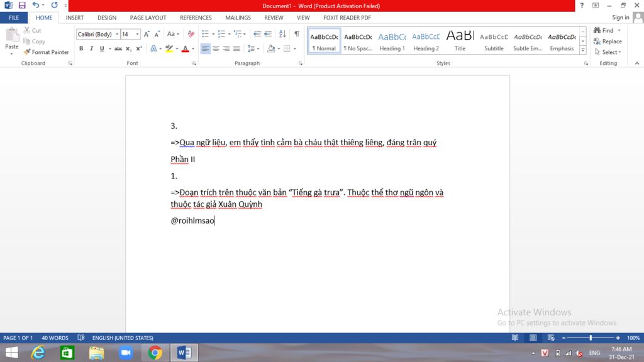
Task: Center-align the paragraph
Action: [216, 48]
